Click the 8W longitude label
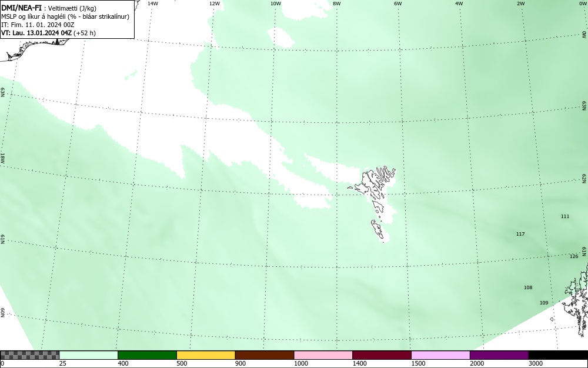The height and width of the screenshot is (368, 588). [337, 4]
